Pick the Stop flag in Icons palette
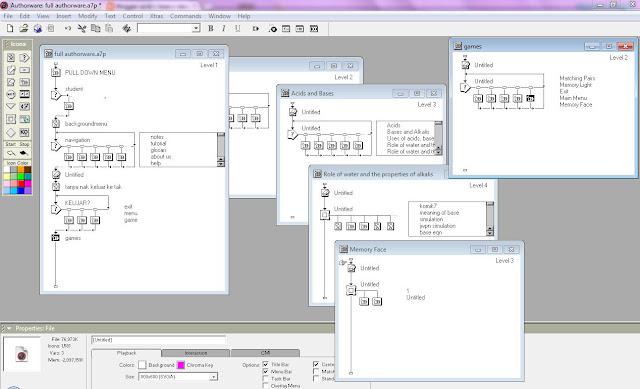Viewport: 640px width, 389px height. point(24,153)
